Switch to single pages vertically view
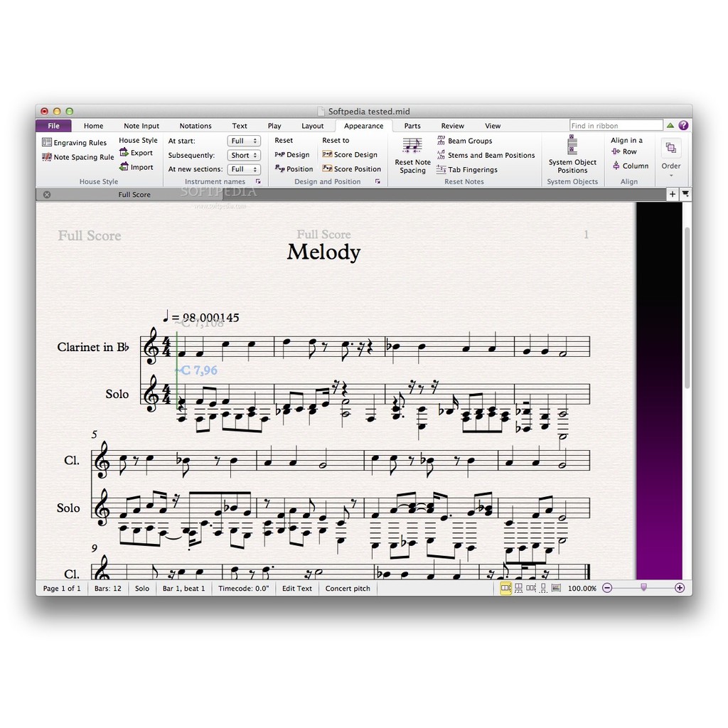This screenshot has width=728, height=728. click(x=543, y=588)
